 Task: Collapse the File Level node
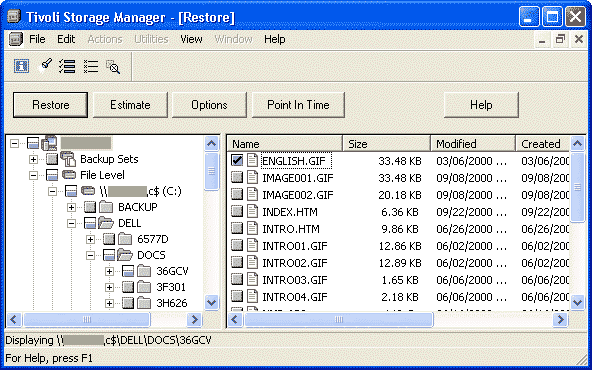coord(33,175)
